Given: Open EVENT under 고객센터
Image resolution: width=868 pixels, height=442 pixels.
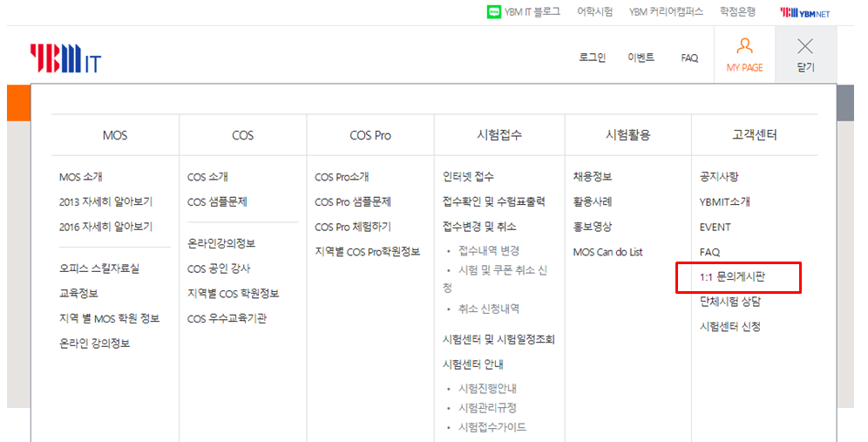Looking at the screenshot, I should 715,227.
